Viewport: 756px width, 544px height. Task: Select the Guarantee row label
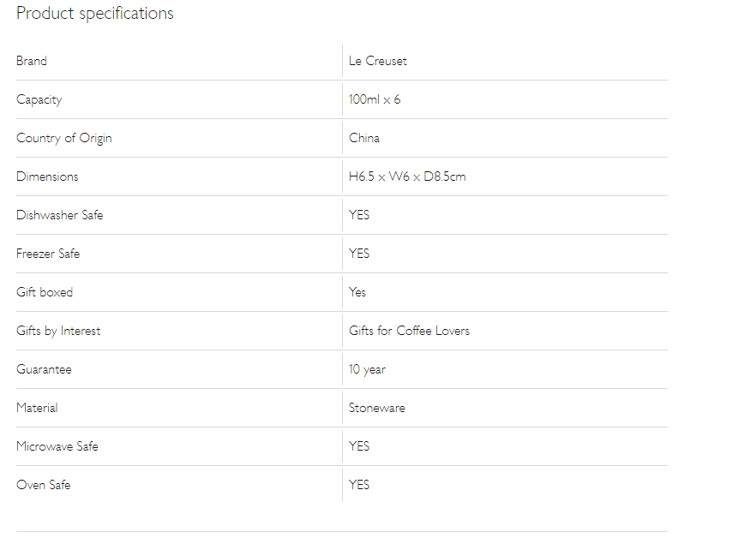pyautogui.click(x=44, y=369)
